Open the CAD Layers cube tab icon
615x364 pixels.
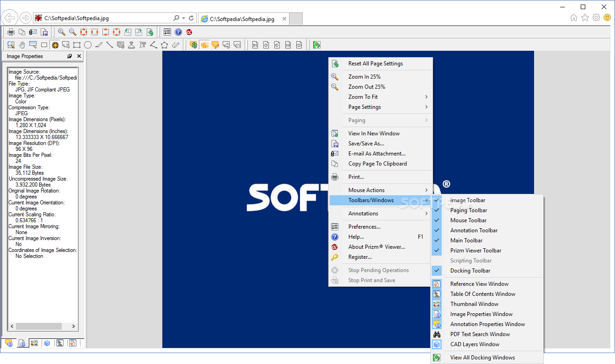coord(47,343)
